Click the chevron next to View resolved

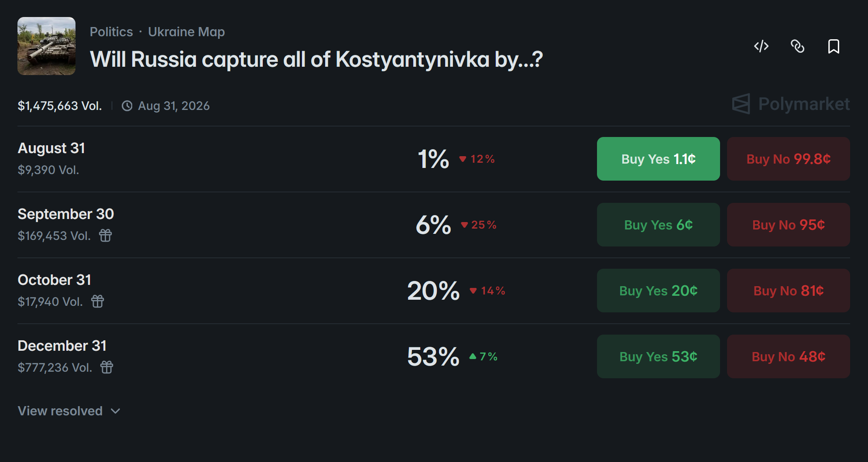tap(116, 411)
